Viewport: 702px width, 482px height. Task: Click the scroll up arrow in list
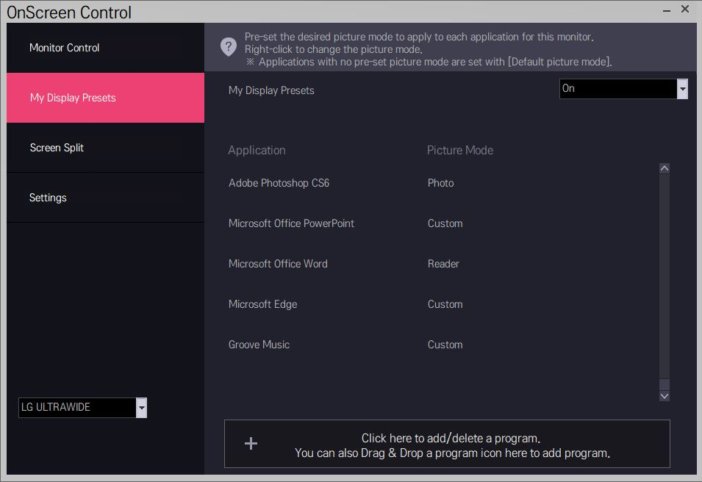[664, 168]
